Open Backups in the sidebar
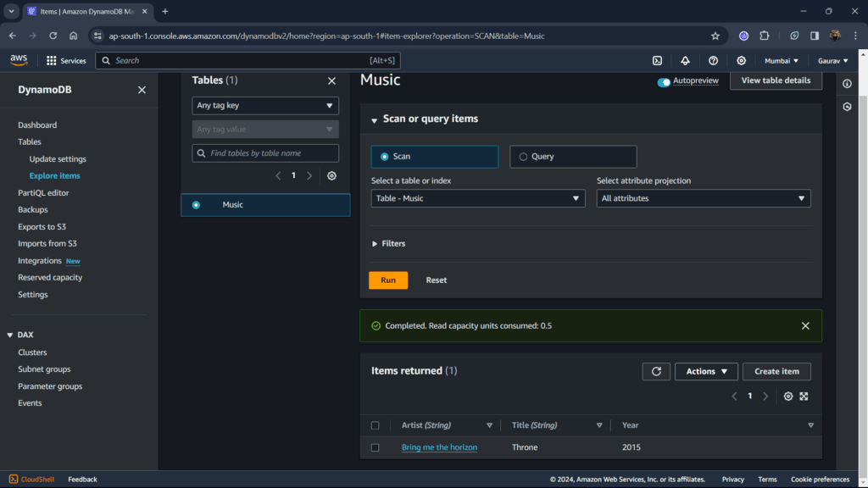Screen dimensions: 868x488 pyautogui.click(x=33, y=210)
